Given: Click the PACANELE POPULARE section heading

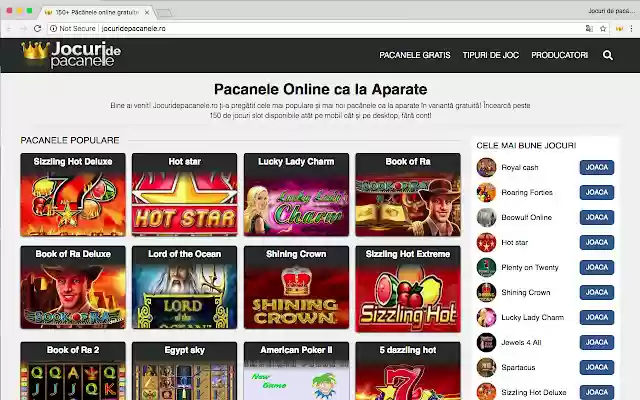Looking at the screenshot, I should (70, 140).
